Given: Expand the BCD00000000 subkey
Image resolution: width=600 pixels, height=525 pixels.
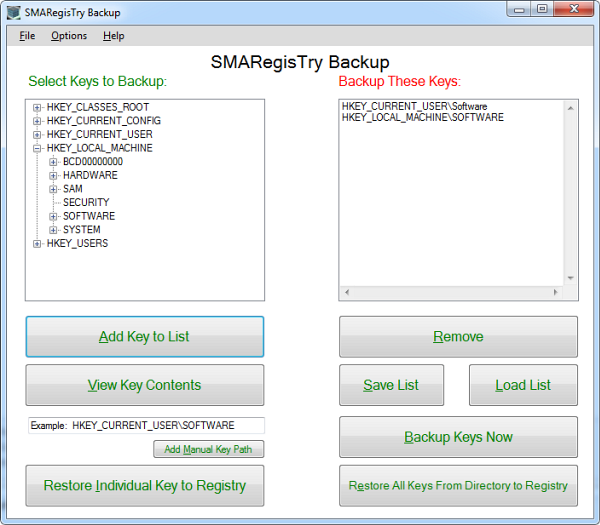Looking at the screenshot, I should 53,162.
